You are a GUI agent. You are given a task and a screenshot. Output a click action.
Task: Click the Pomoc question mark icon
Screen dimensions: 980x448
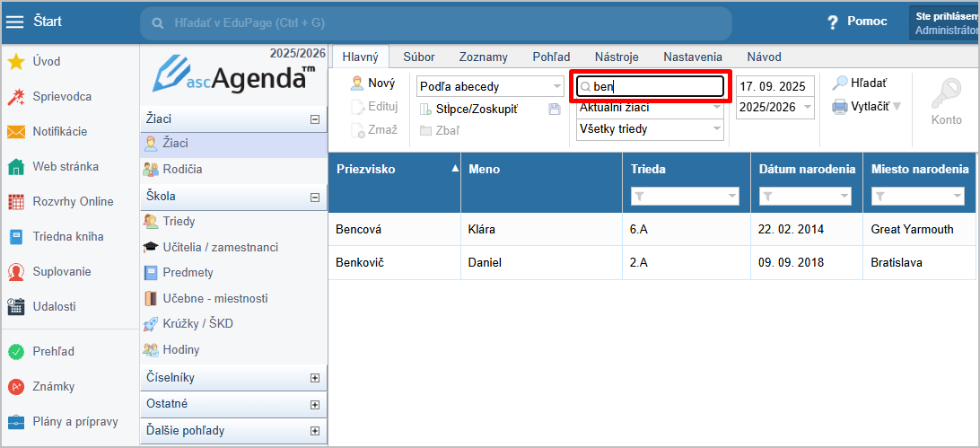click(x=832, y=22)
